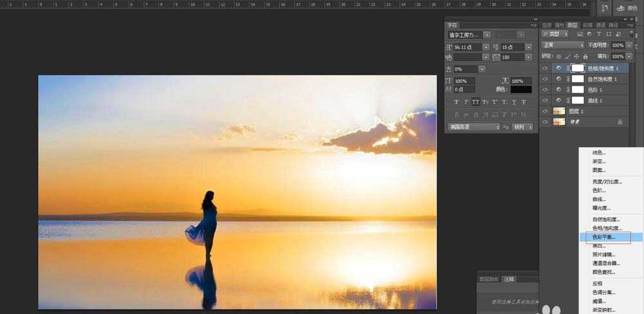Select the 图层 1 layer thumbnail
This screenshot has height=314, width=644.
(x=559, y=111)
